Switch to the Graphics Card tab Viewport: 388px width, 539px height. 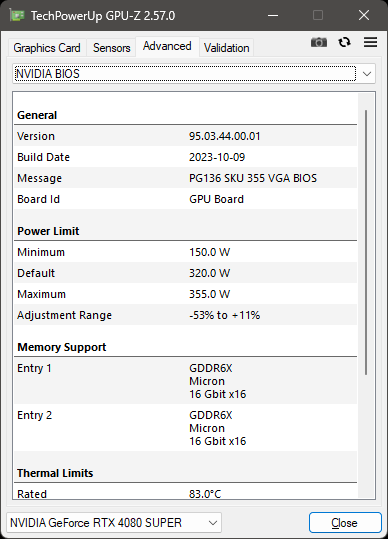47,48
